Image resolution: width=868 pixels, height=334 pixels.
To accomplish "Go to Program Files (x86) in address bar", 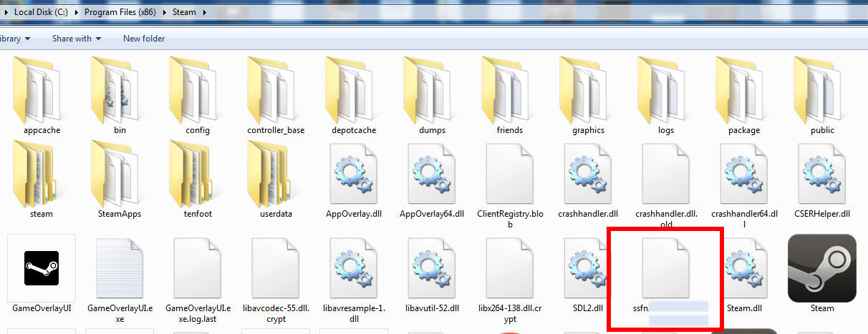I will click(x=121, y=12).
